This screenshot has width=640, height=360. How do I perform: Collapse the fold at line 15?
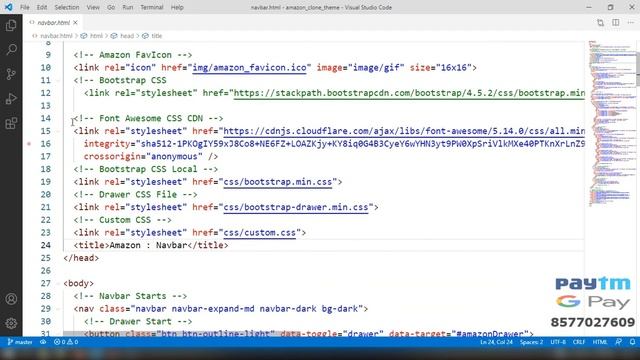click(x=58, y=131)
